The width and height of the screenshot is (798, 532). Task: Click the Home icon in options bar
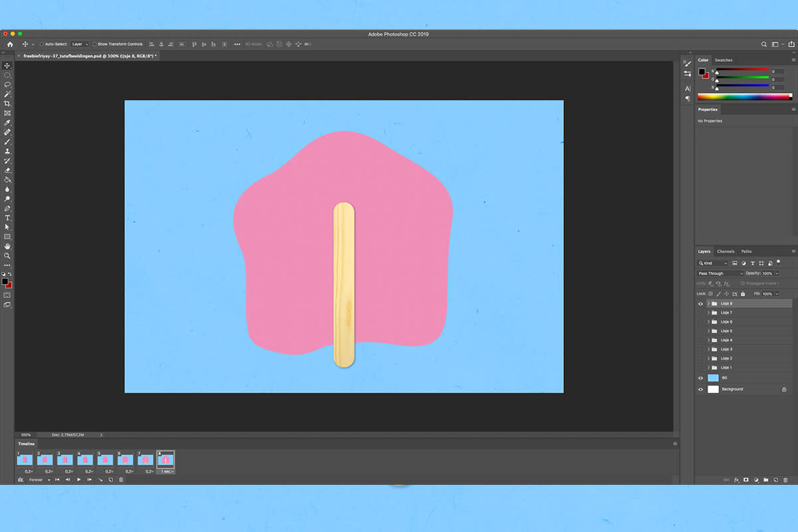coord(10,44)
